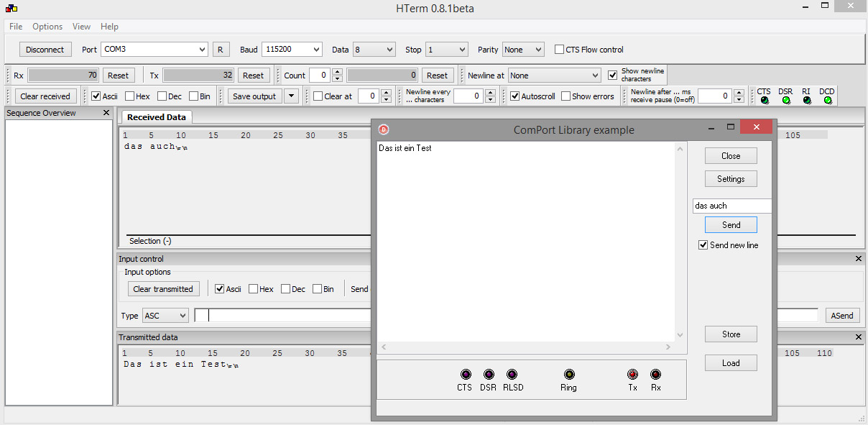Click the CTS status LED in HTerm toolbar
The image size is (868, 425).
pos(765,101)
